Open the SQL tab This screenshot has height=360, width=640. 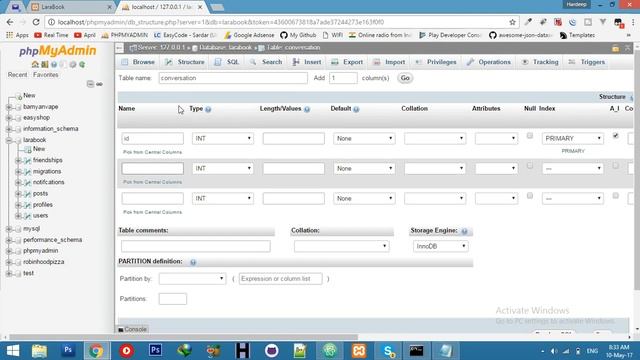click(227, 62)
